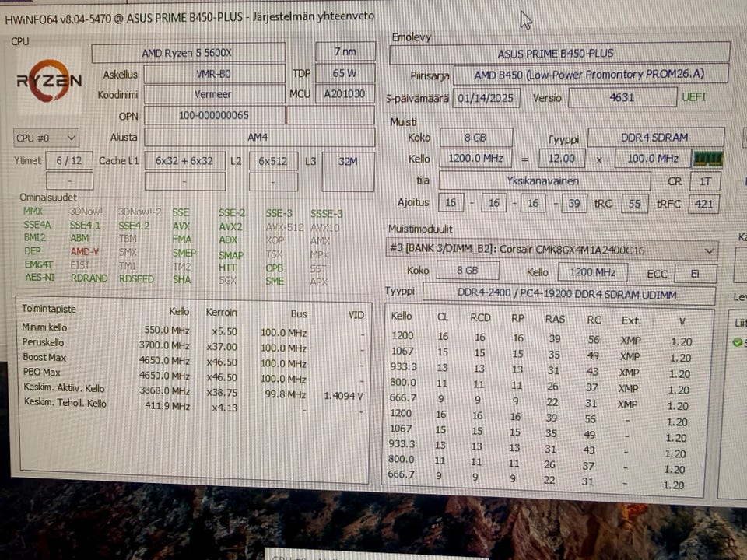The height and width of the screenshot is (560, 747).
Task: Select the AMD B450 Promontory chipset field
Action: point(591,75)
